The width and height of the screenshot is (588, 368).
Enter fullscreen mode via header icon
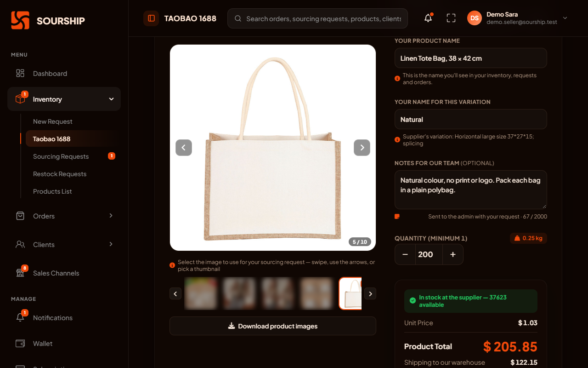point(451,18)
